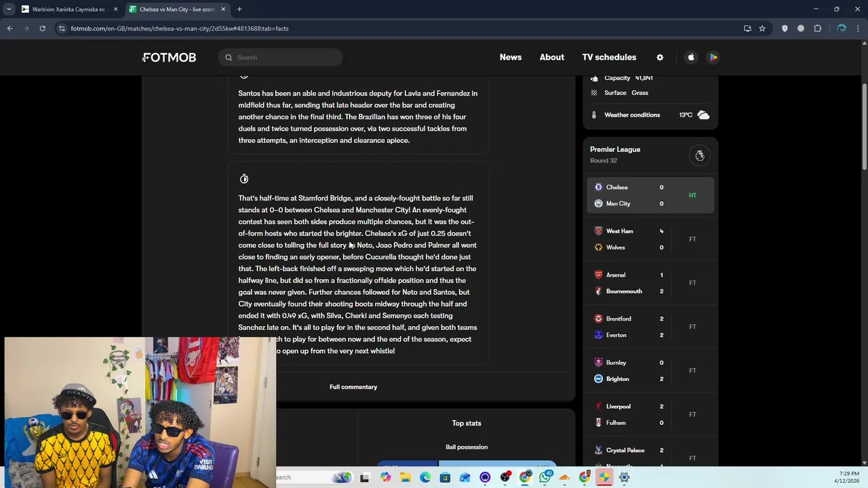Click the Ball possession label
This screenshot has width=868, height=488.
[x=467, y=447]
